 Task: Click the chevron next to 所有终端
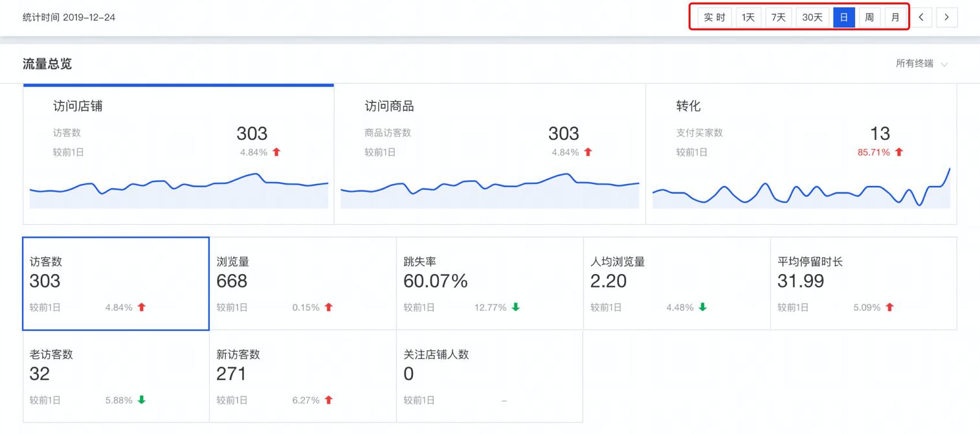point(944,63)
